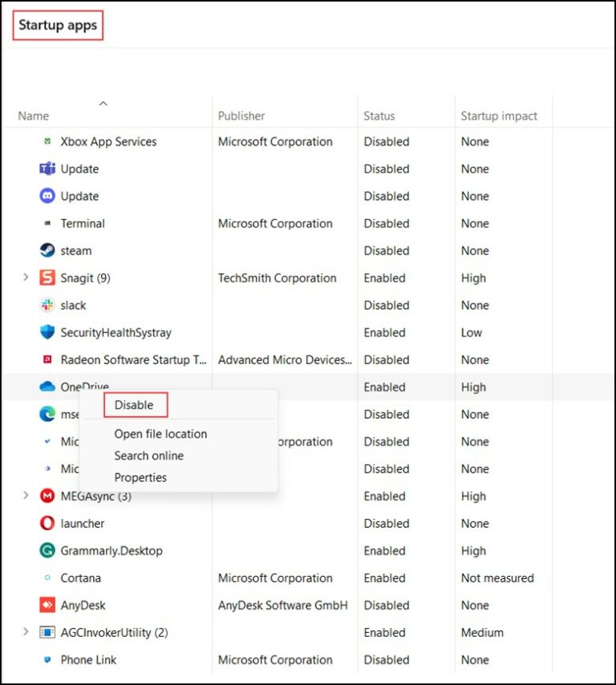Image resolution: width=616 pixels, height=685 pixels.
Task: Select the Microsoft Teams Update icon
Action: pyautogui.click(x=47, y=169)
